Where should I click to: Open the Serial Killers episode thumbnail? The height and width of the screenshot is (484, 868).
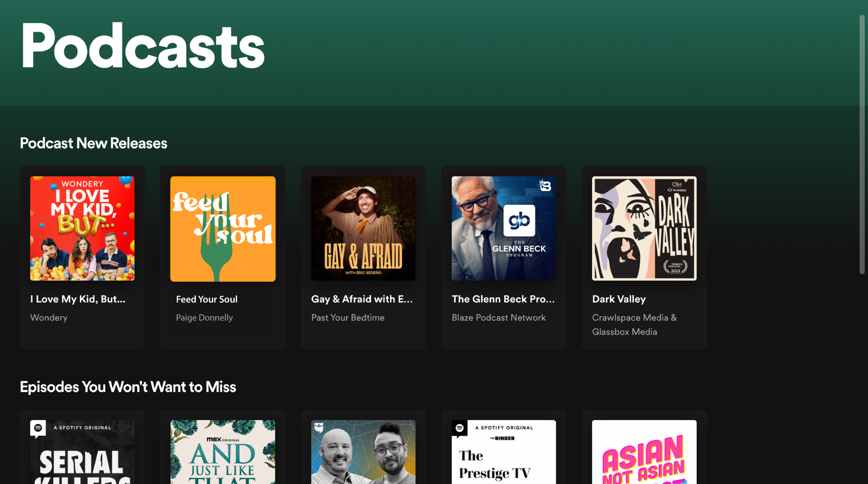pyautogui.click(x=82, y=452)
